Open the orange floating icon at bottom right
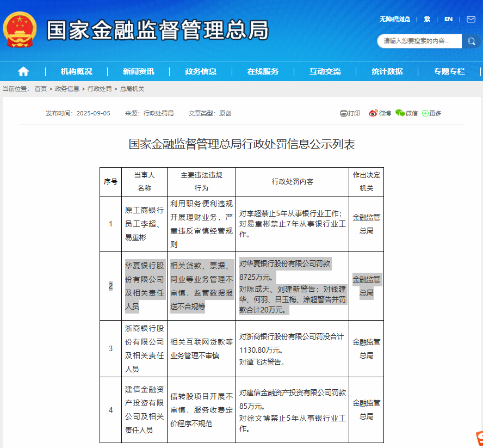The image size is (483, 448). (x=479, y=439)
